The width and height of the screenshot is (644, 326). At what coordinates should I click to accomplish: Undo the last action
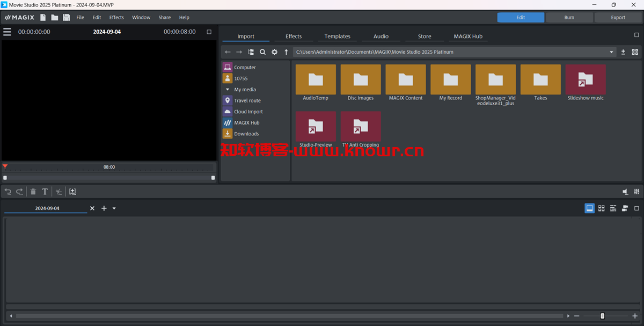8,191
